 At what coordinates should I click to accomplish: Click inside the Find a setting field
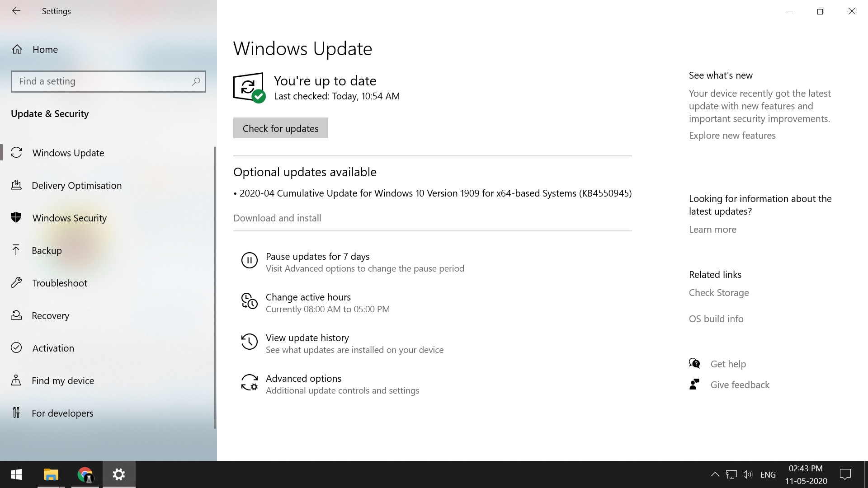[102, 81]
